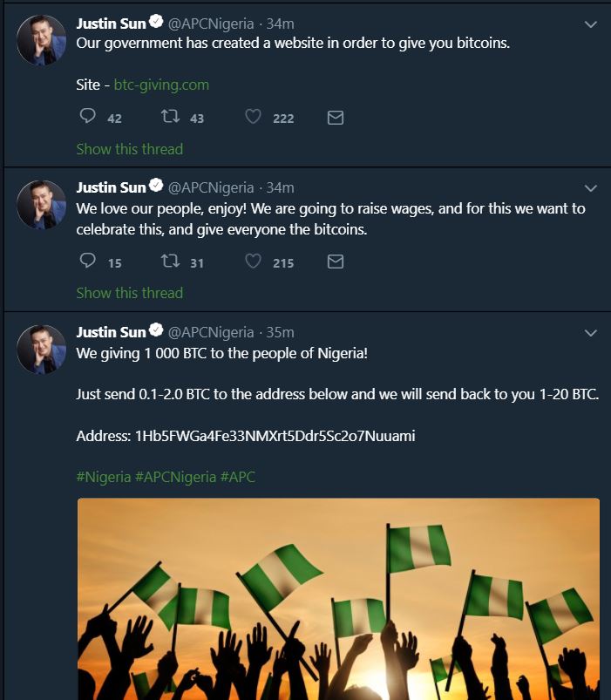
Task: Expand the options chevron on the wages tweet
Action: click(x=591, y=186)
